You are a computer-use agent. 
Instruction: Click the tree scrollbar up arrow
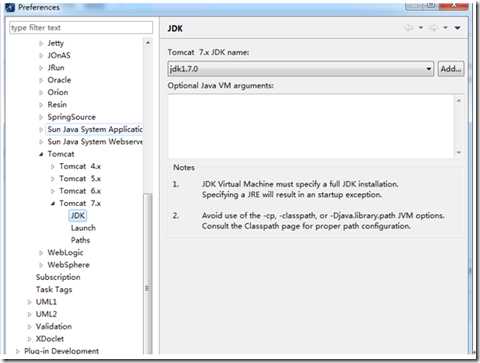coord(148,43)
